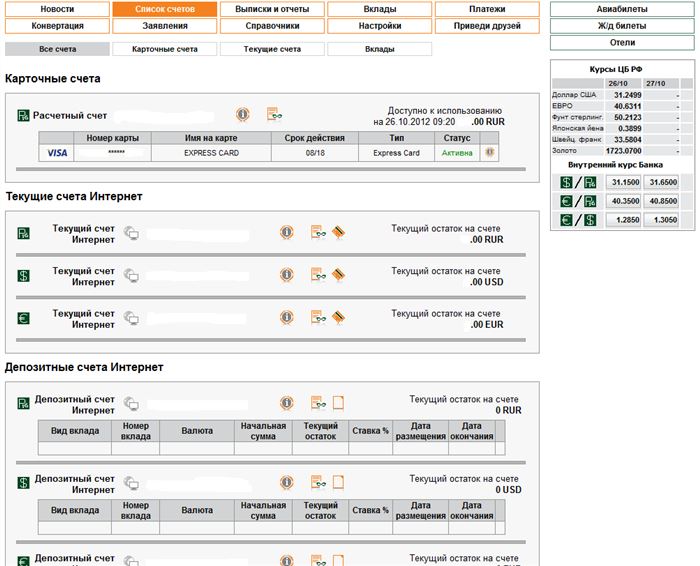Open statement icon for EUR Текущий счет

point(318,317)
